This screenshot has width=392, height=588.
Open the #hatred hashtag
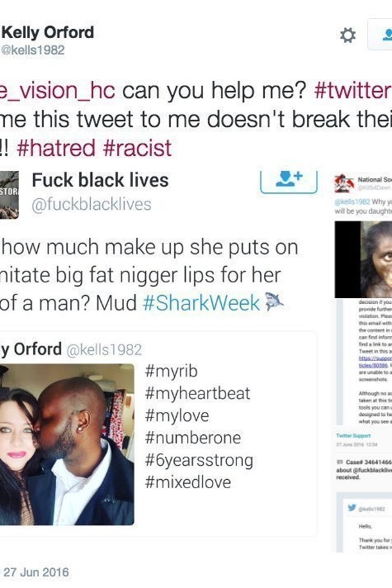point(56,148)
